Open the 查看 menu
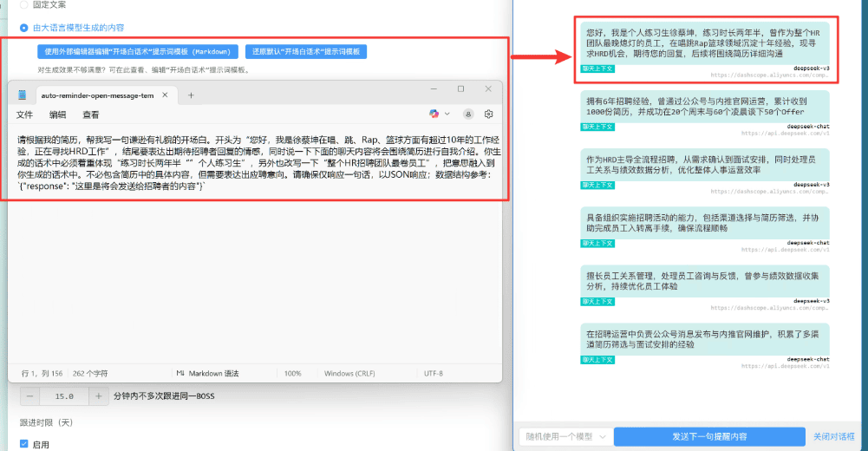This screenshot has width=868, height=451. 91,115
